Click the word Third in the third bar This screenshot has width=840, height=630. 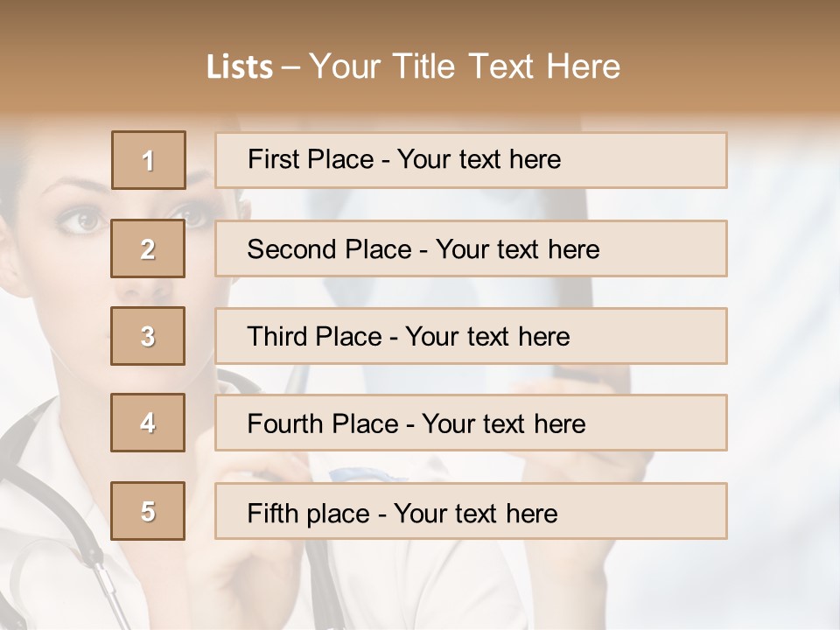278,337
